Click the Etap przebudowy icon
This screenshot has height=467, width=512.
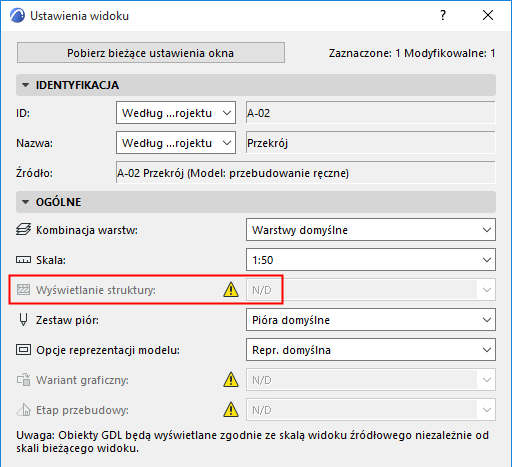pyautogui.click(x=24, y=410)
